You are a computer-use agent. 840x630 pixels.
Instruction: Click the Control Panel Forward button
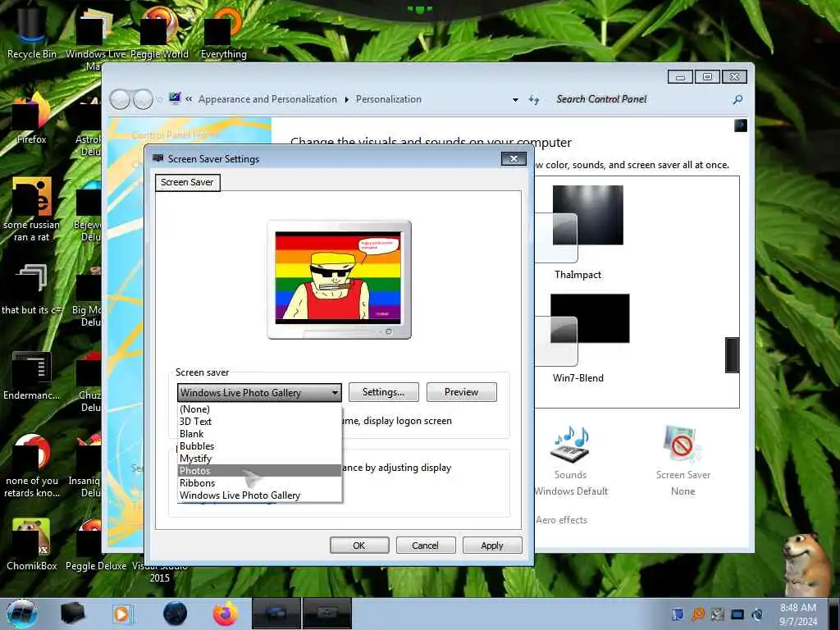(x=143, y=99)
